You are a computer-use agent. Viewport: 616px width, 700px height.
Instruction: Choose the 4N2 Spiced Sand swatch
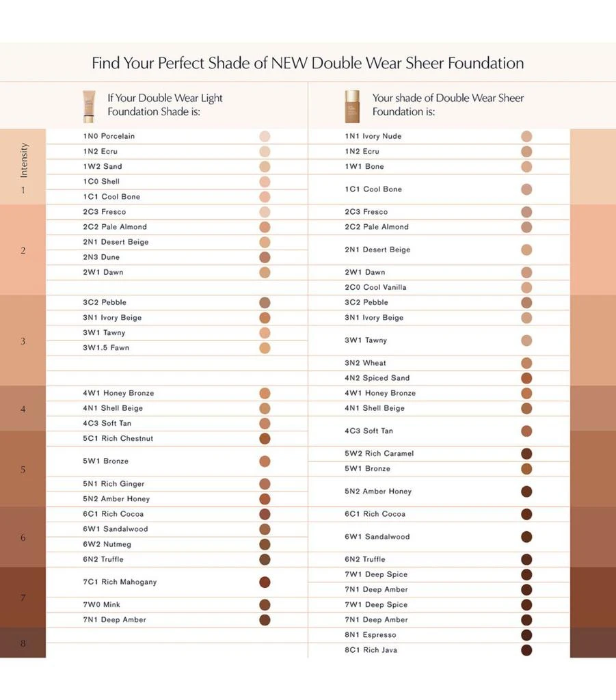tap(526, 378)
